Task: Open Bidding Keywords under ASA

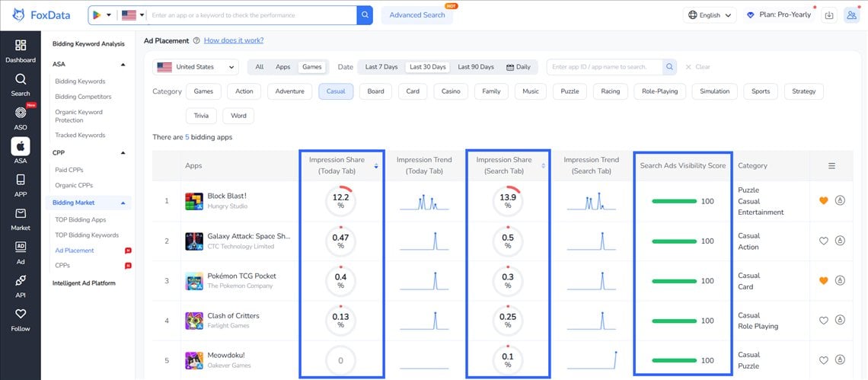Action: [x=80, y=81]
